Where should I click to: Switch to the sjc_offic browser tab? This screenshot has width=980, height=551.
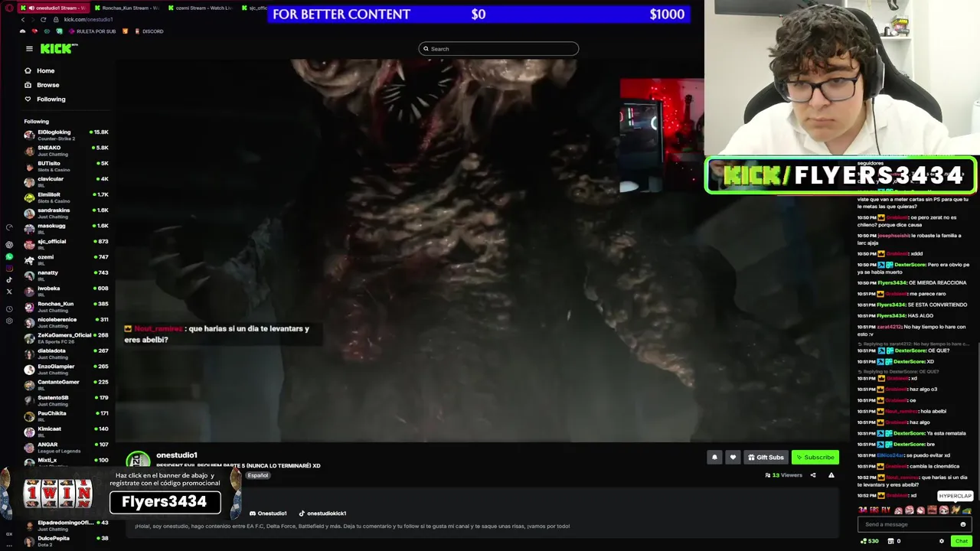click(x=253, y=8)
